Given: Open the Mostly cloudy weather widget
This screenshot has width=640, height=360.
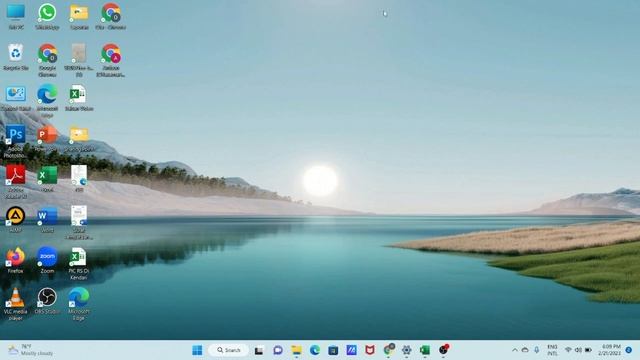Looking at the screenshot, I should (31, 350).
